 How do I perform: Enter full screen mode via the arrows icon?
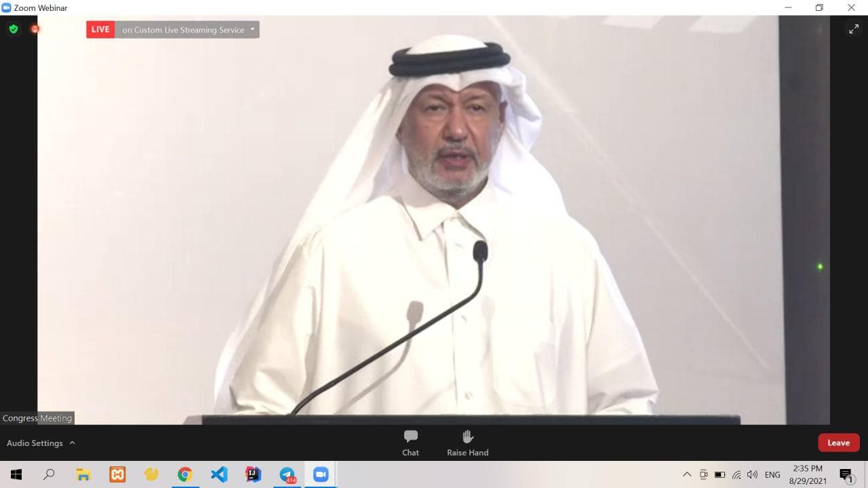pos(853,29)
